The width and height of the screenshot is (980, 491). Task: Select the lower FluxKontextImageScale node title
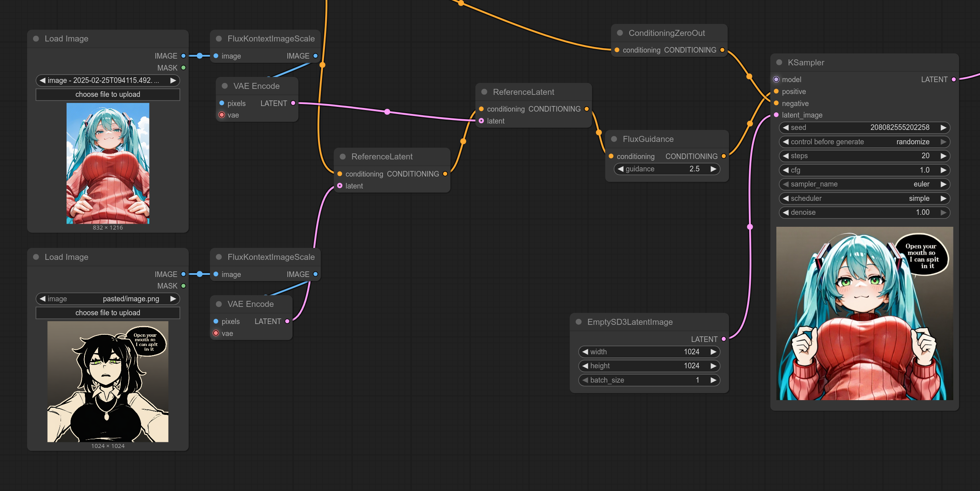point(271,257)
